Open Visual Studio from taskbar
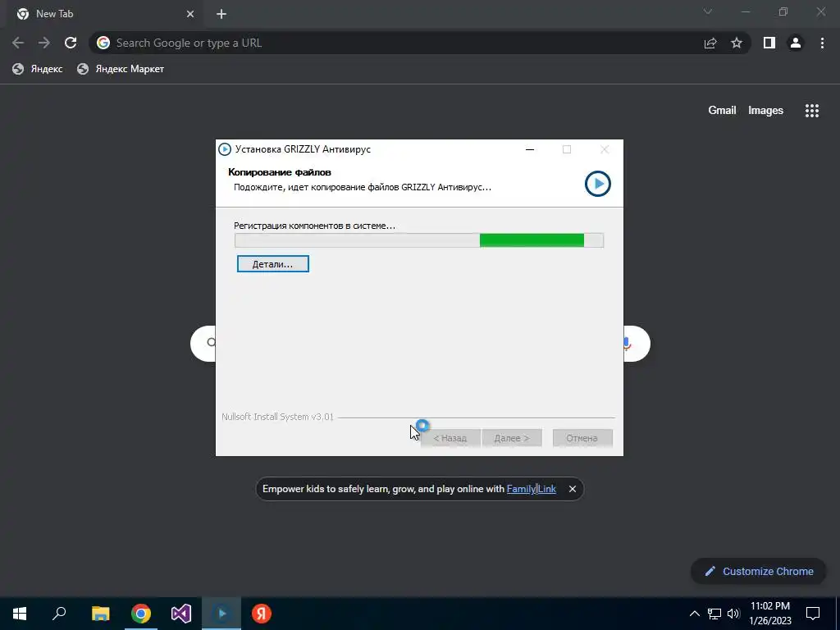Viewport: 840px width, 630px height. [181, 614]
